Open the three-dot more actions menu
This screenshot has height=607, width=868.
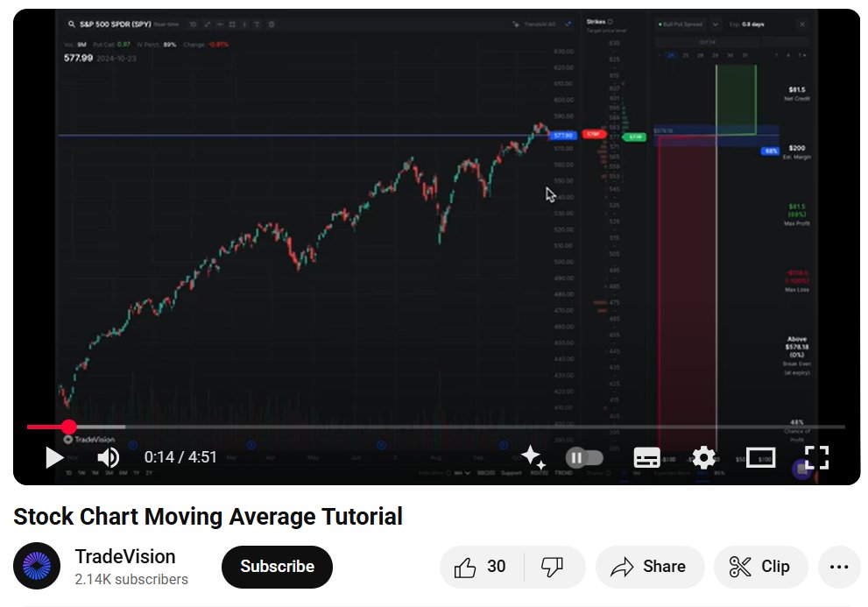point(839,567)
